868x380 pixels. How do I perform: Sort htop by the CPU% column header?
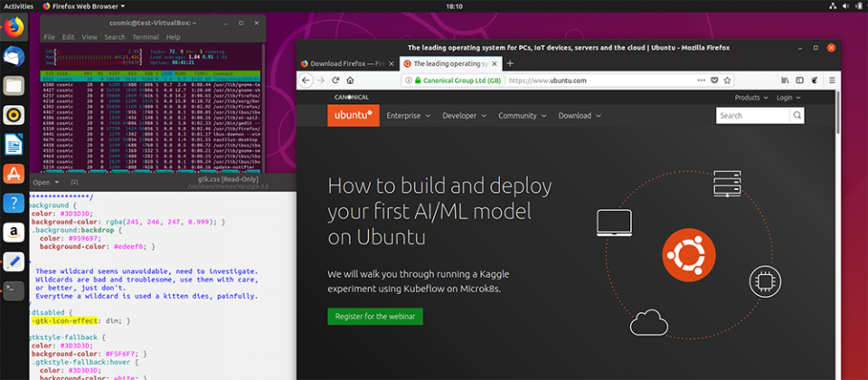click(x=166, y=73)
